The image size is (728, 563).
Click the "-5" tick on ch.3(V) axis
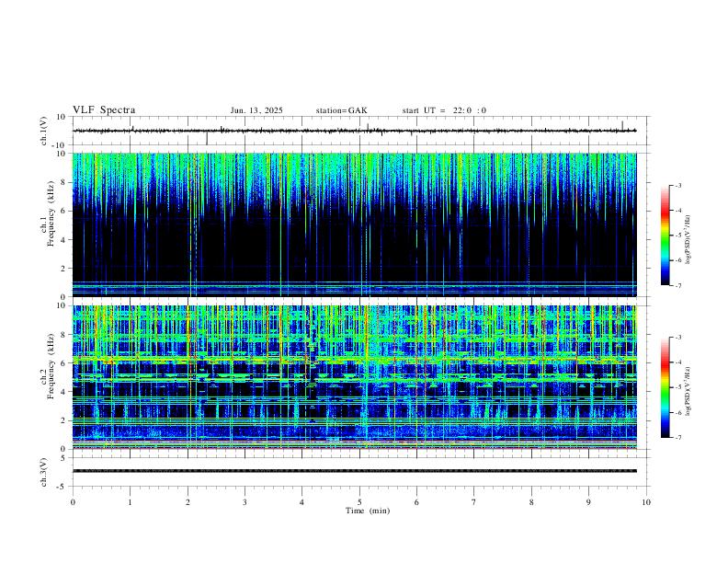coord(63,487)
